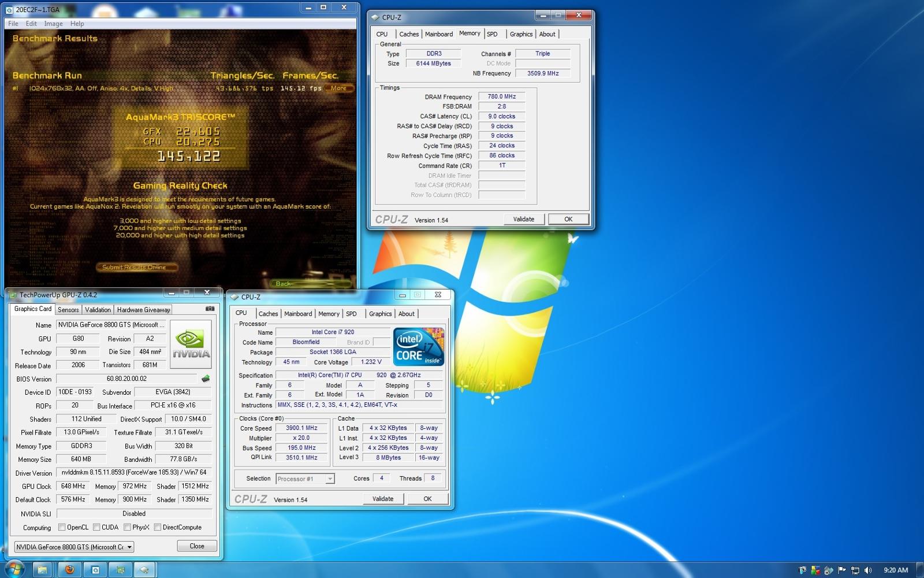Click the GPU-Z screenshot camera icon
This screenshot has width=924, height=578.
[x=210, y=309]
